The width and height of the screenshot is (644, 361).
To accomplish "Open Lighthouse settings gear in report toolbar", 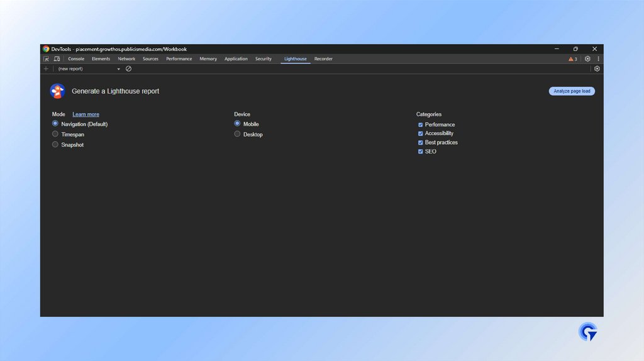I will coord(597,69).
